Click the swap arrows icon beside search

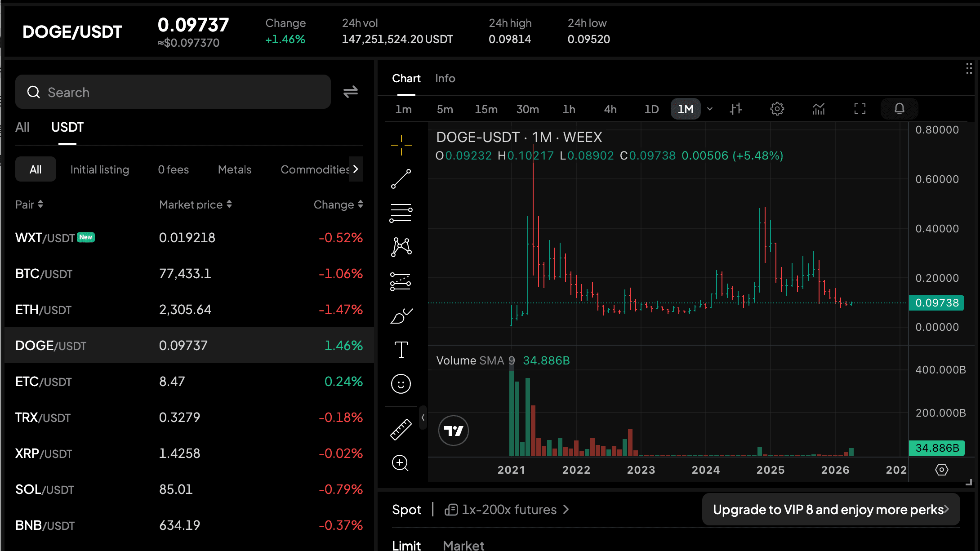351,92
